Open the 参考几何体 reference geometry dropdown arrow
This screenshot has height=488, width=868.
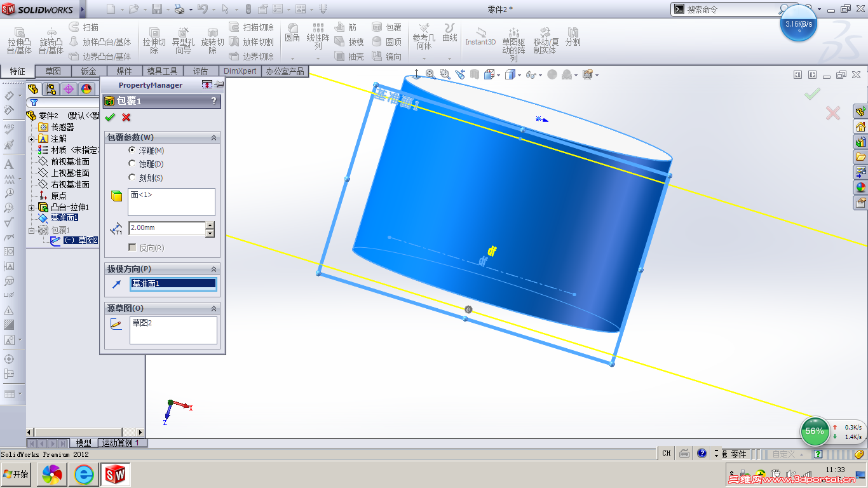coord(424,58)
